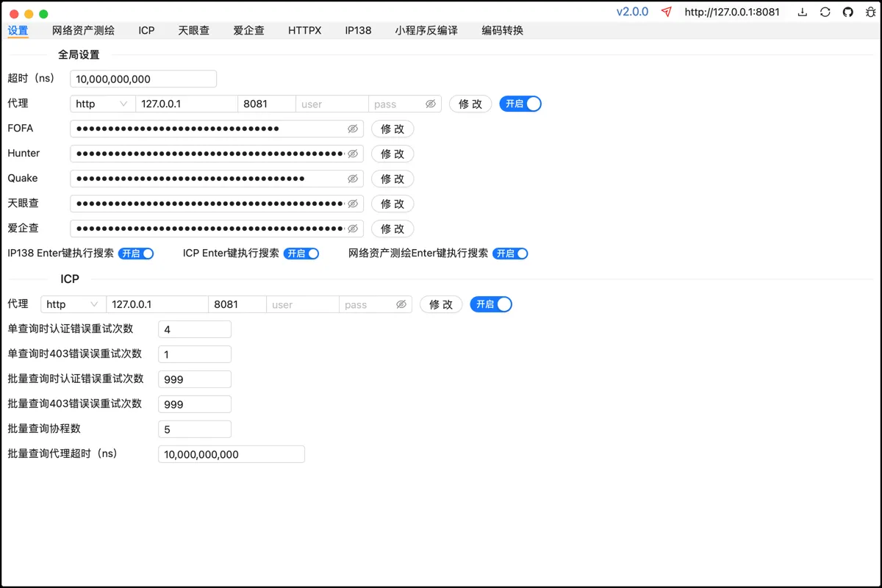The height and width of the screenshot is (588, 882).
Task: Click the refresh reload icon
Action: click(825, 12)
